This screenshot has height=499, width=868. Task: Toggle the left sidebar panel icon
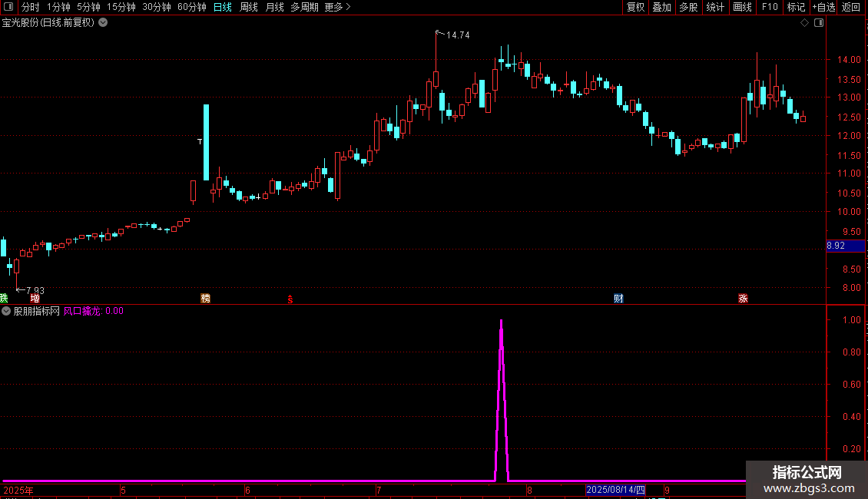[8, 7]
